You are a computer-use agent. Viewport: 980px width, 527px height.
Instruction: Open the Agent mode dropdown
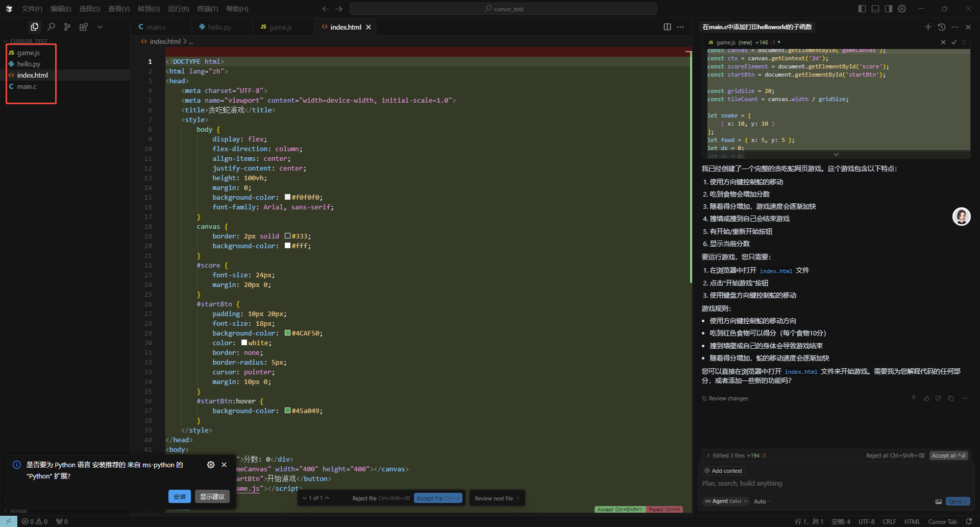[x=726, y=501]
